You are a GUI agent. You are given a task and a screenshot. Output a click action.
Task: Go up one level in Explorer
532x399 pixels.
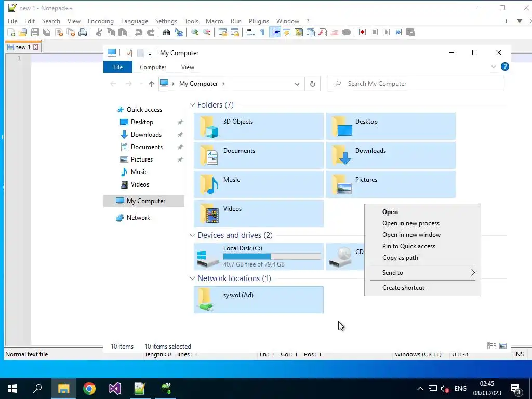tap(151, 84)
